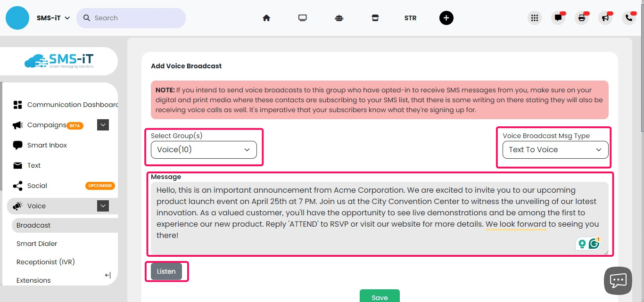Image resolution: width=644 pixels, height=302 pixels.
Task: Expand the Campaigns chevron in the sidebar
Action: (x=102, y=125)
